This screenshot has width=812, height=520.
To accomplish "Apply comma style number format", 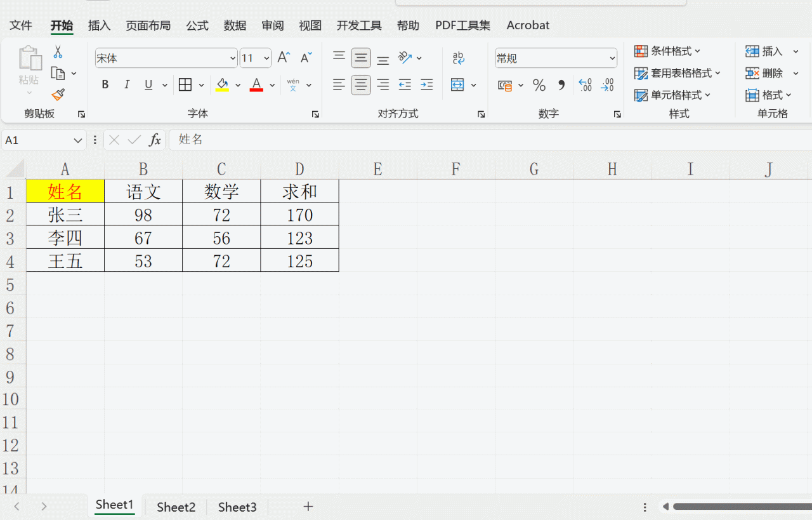I will 561,85.
